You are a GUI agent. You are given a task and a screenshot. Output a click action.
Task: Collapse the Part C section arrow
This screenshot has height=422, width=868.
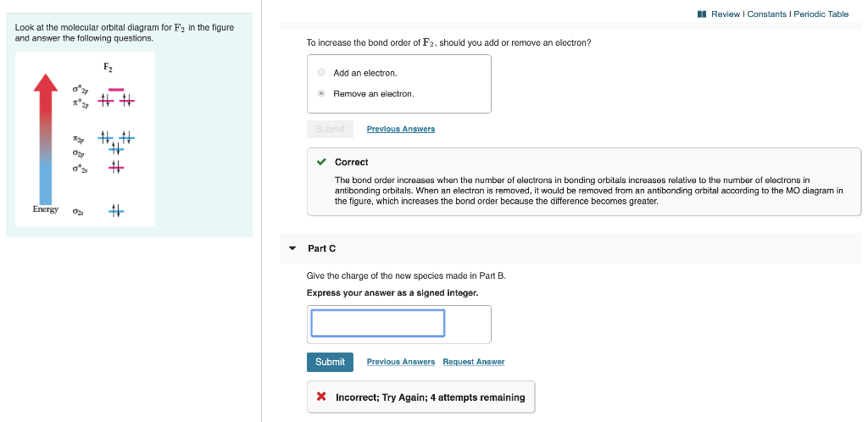[x=292, y=248]
